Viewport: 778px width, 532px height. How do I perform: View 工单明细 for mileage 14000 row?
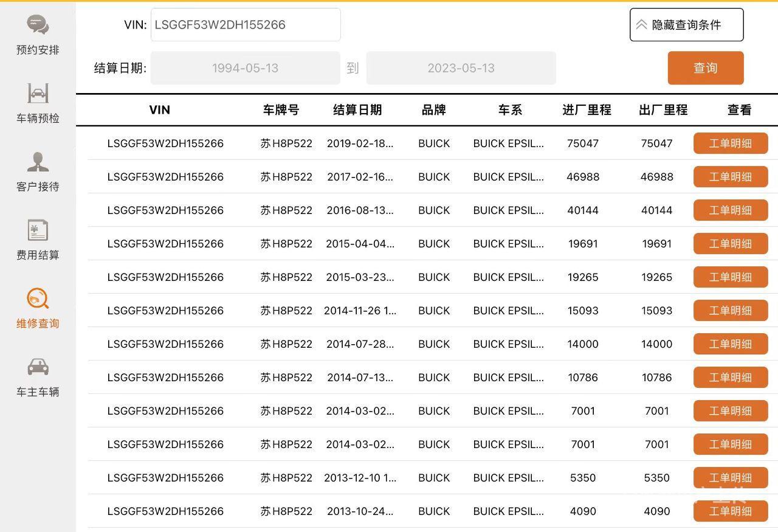[731, 344]
